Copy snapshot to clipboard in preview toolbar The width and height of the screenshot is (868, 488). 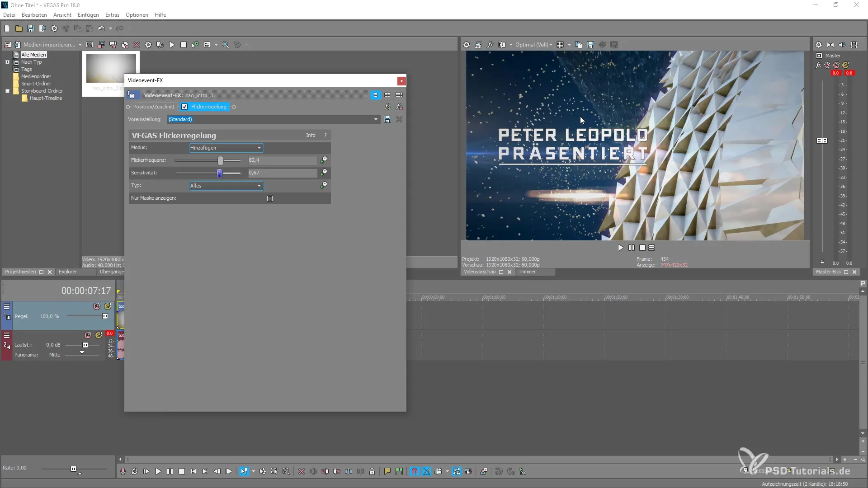point(579,45)
